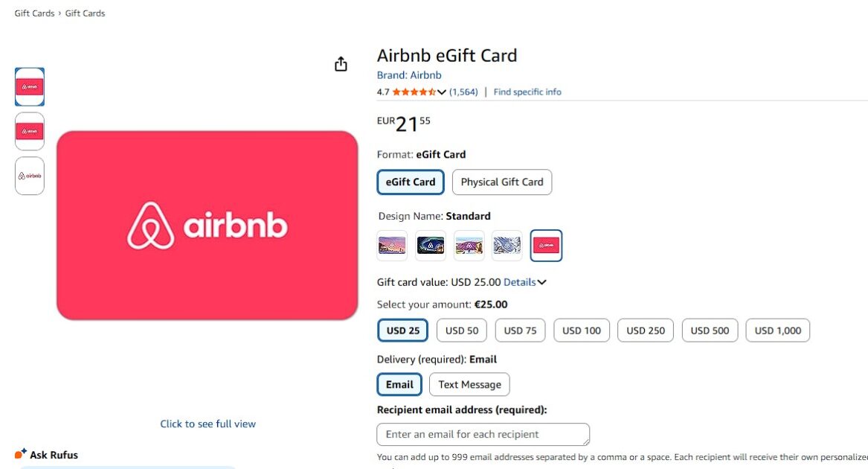Expand the star rating dropdown arrow
This screenshot has height=469, width=868.
point(442,92)
